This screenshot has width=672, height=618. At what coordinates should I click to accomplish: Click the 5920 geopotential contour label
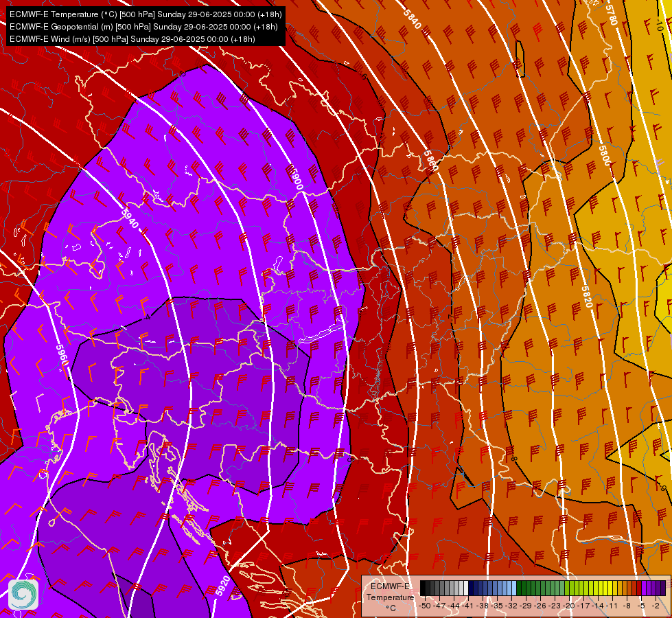(x=222, y=586)
